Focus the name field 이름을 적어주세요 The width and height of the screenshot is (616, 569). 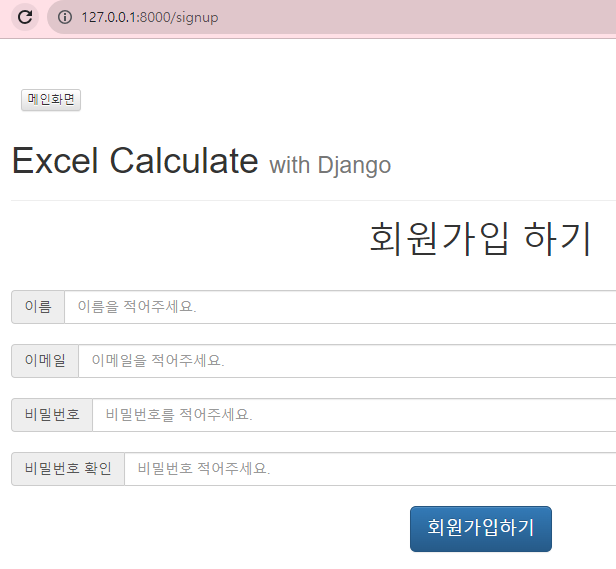pyautogui.click(x=340, y=307)
